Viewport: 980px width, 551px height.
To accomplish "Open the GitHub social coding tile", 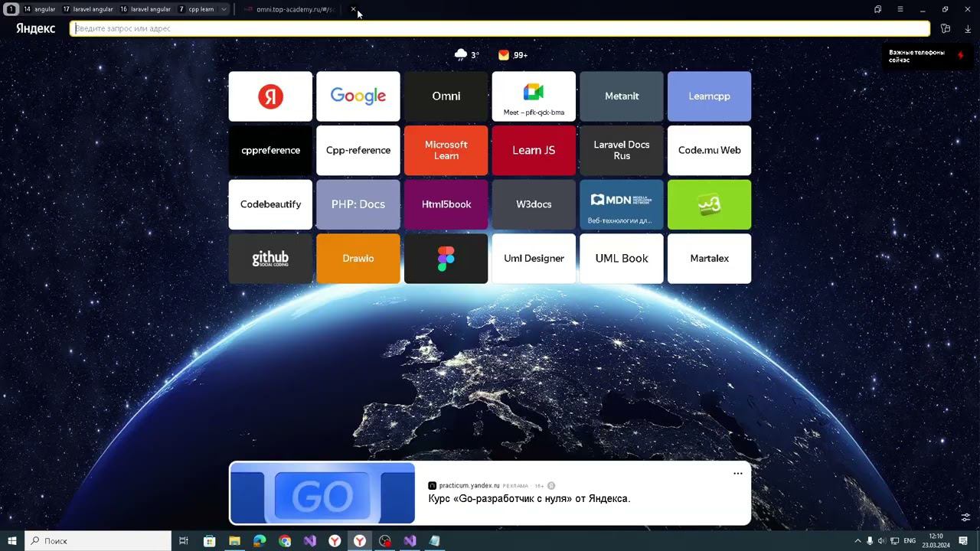I will tap(270, 259).
